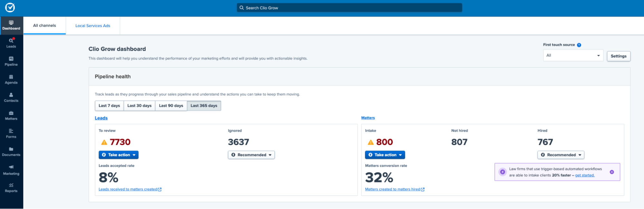Switch to the Local Services Ads tab

(93, 26)
